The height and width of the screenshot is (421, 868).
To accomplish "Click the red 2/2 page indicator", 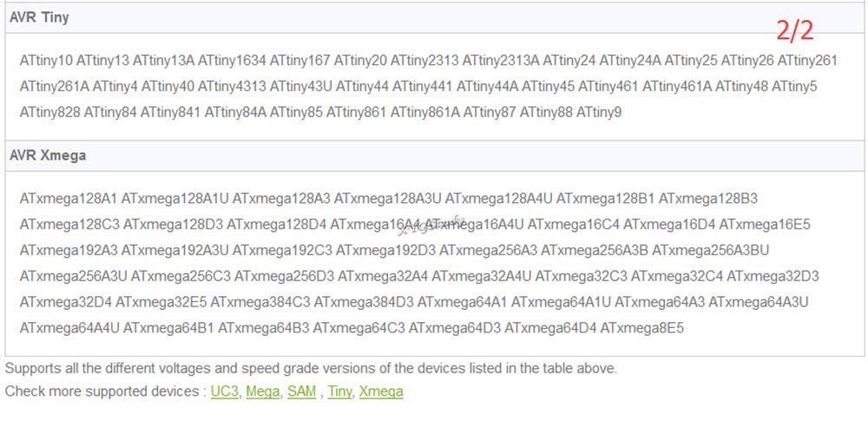I will pos(795,30).
